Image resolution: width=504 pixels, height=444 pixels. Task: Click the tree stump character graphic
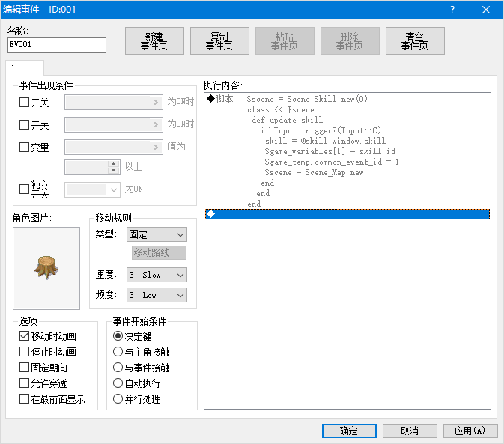46,268
